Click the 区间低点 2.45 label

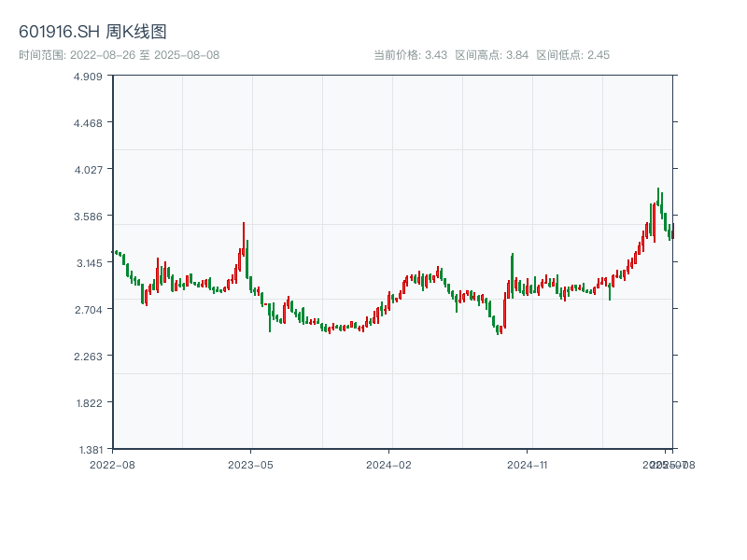(x=572, y=55)
